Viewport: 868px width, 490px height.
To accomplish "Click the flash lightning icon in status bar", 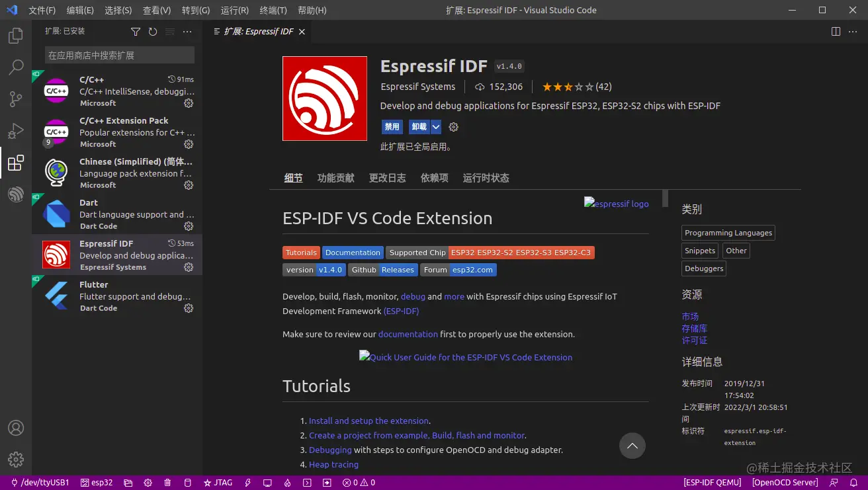I will point(248,483).
